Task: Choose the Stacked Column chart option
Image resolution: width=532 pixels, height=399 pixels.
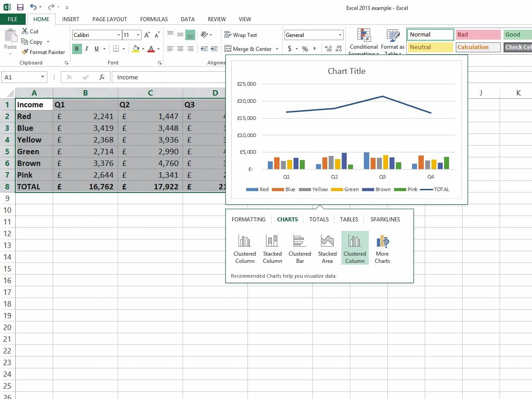Action: (x=272, y=248)
